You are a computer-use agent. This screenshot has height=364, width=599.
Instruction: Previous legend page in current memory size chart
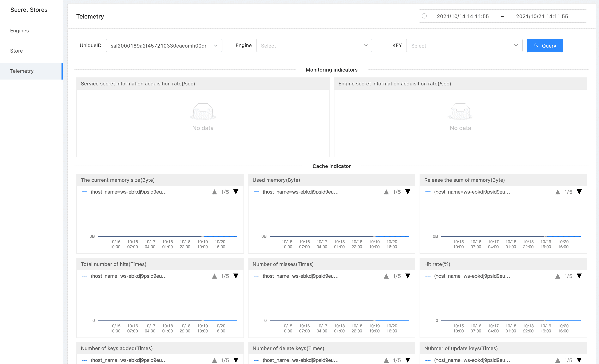(214, 192)
